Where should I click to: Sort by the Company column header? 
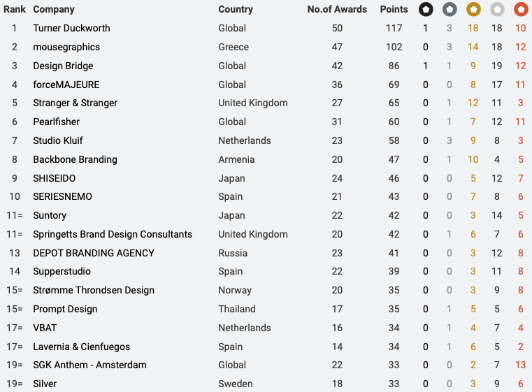click(54, 10)
